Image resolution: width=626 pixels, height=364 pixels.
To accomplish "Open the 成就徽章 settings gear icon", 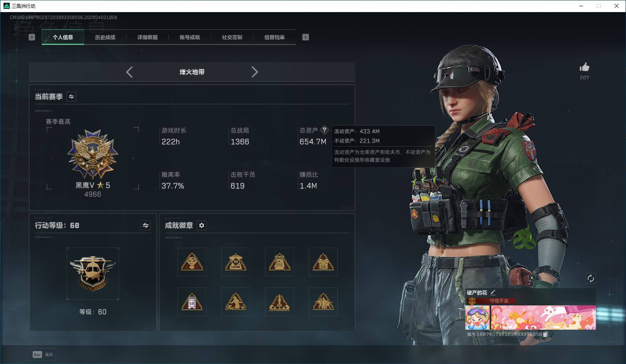I will (x=202, y=226).
